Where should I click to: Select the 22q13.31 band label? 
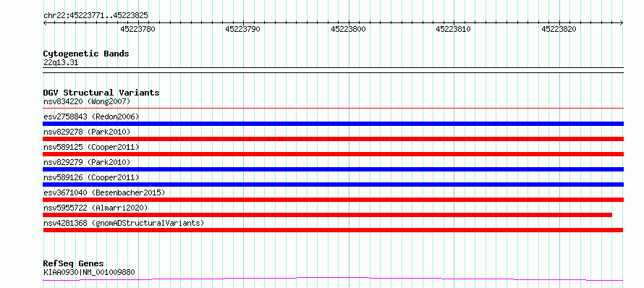[x=60, y=63]
